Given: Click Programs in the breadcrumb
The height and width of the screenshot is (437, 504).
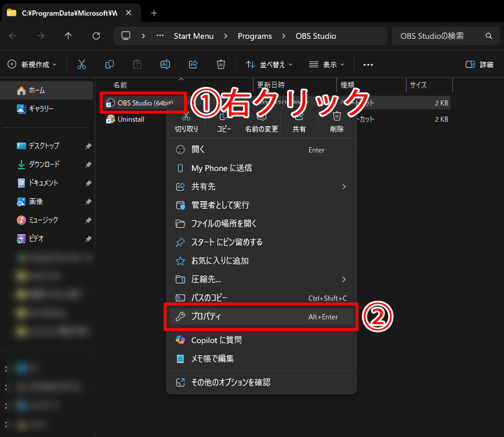Looking at the screenshot, I should coord(255,36).
